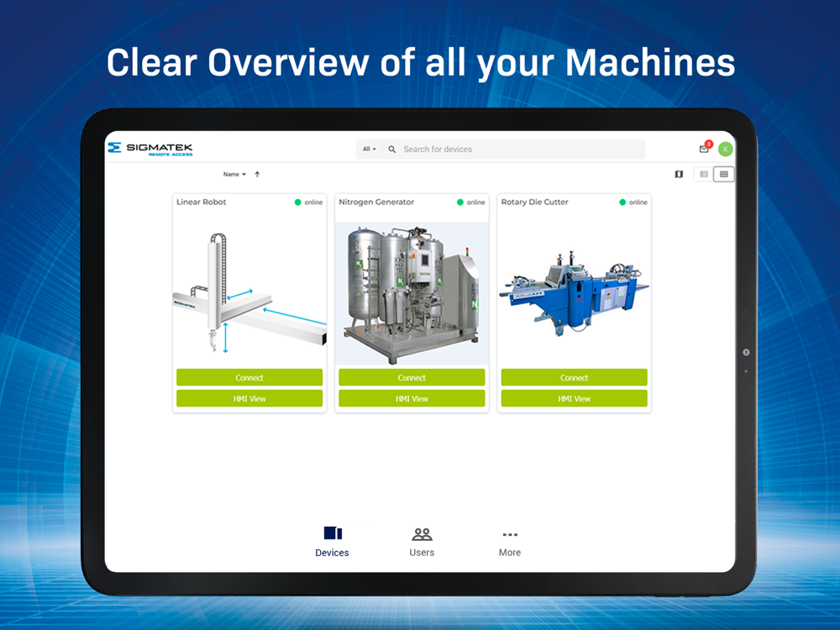This screenshot has width=840, height=630.
Task: Open the Nitrogen Generator machine image
Action: [x=412, y=293]
